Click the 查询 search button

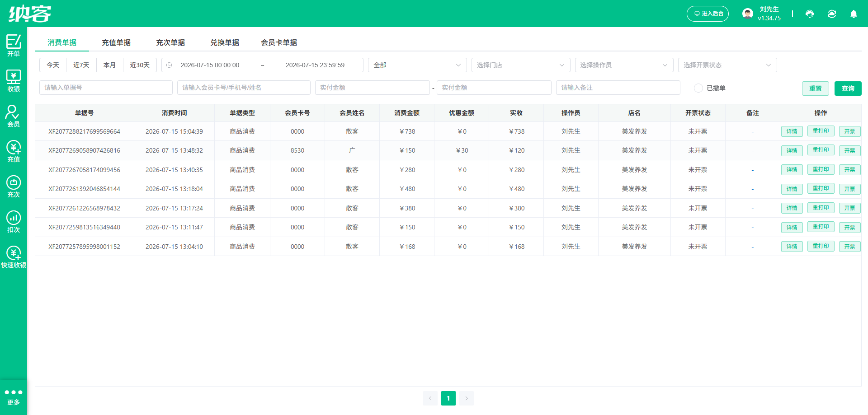[x=848, y=89]
